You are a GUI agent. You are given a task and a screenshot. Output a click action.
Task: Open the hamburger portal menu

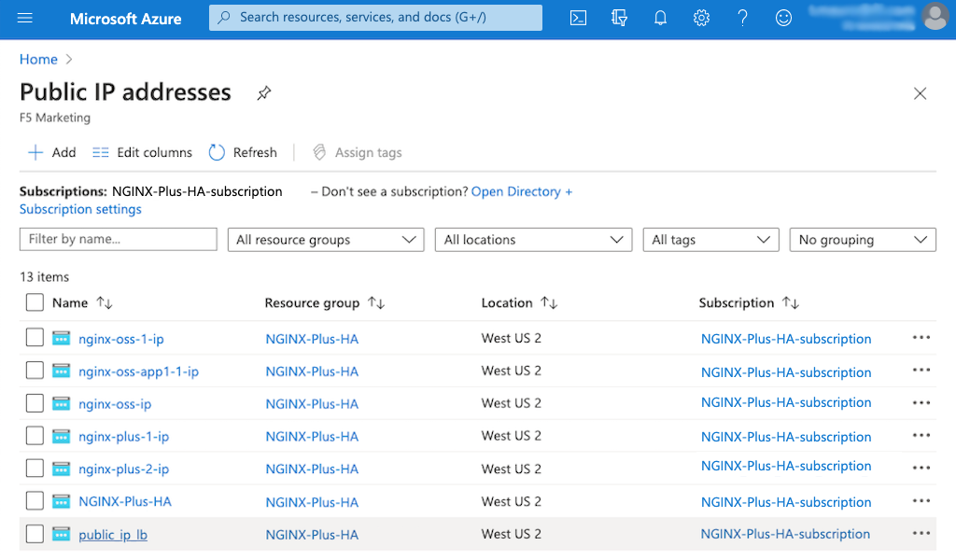click(x=25, y=18)
